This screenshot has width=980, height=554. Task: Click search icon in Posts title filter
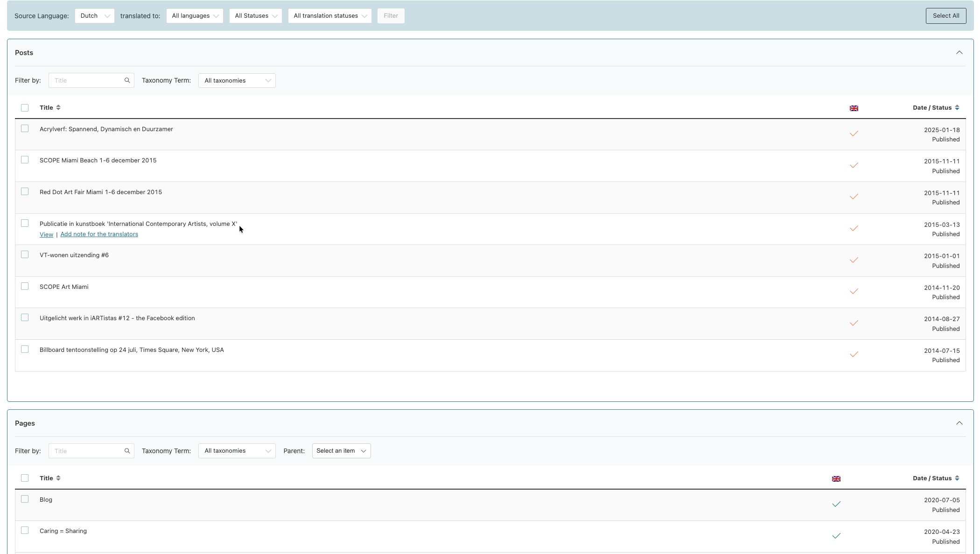[x=127, y=80]
